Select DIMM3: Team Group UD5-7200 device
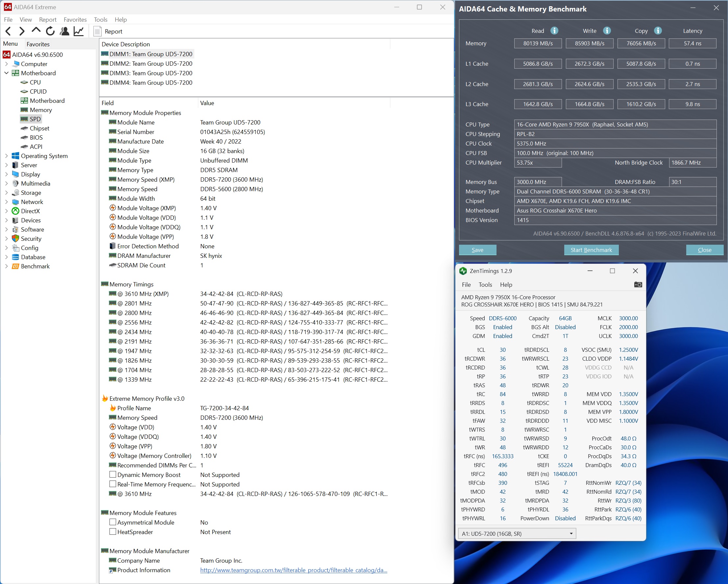728x584 pixels. click(151, 73)
